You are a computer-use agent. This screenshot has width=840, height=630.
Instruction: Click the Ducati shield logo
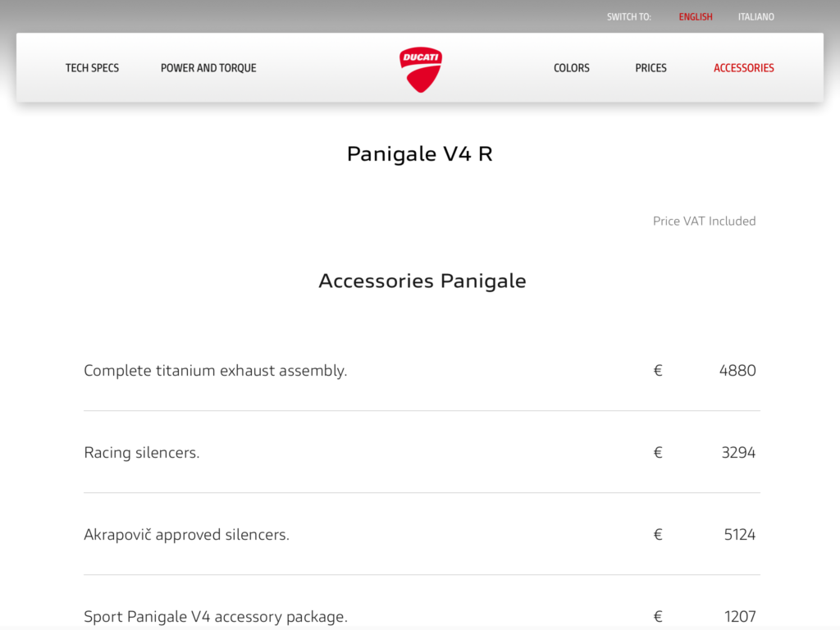[421, 69]
